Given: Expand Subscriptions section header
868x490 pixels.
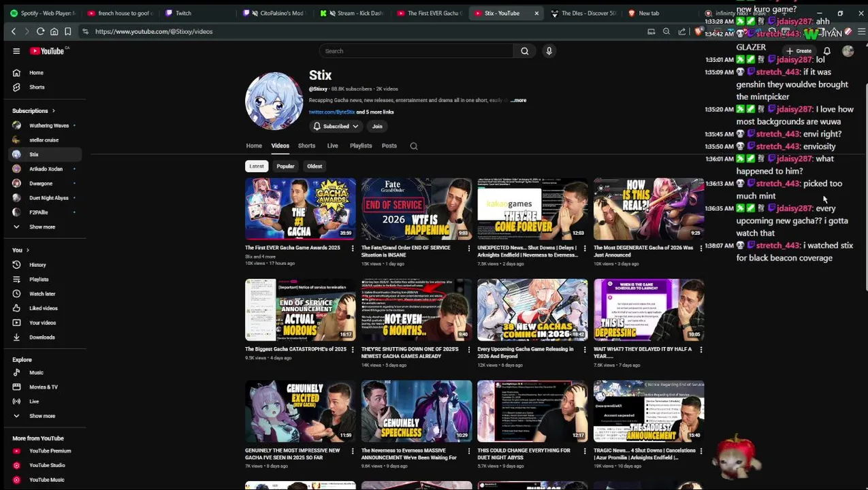Looking at the screenshot, I should 33,111.
